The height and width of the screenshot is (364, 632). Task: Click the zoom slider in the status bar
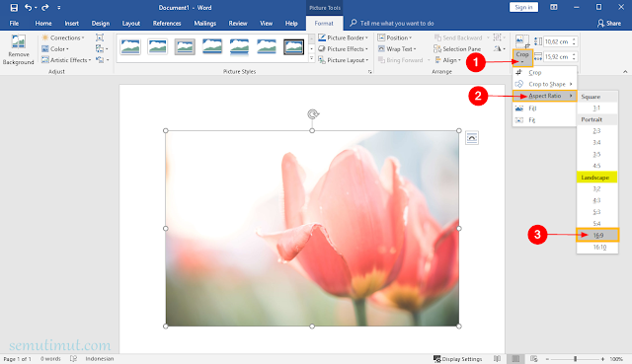(x=575, y=359)
